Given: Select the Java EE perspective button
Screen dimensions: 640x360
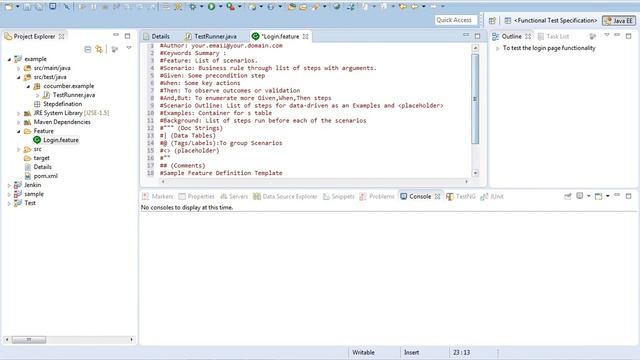Looking at the screenshot, I should 619,20.
